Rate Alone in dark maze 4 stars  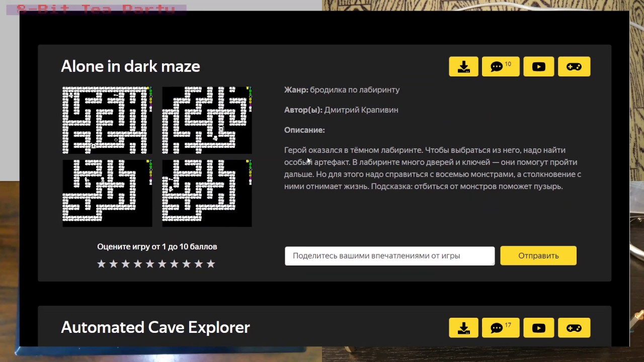pyautogui.click(x=138, y=264)
